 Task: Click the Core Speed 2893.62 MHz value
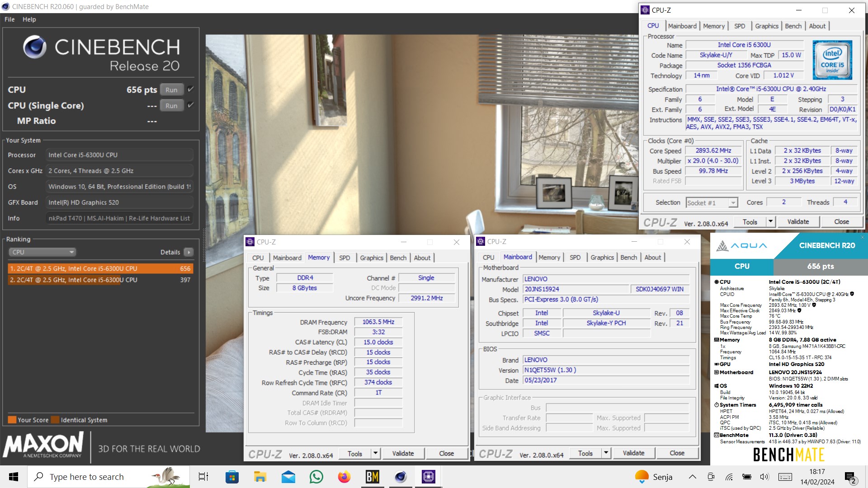[x=713, y=150]
